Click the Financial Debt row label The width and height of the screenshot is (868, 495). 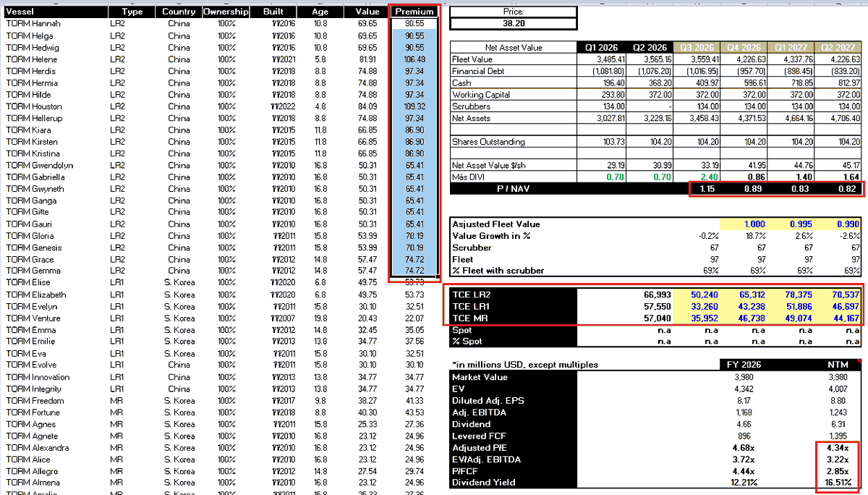pyautogui.click(x=478, y=72)
